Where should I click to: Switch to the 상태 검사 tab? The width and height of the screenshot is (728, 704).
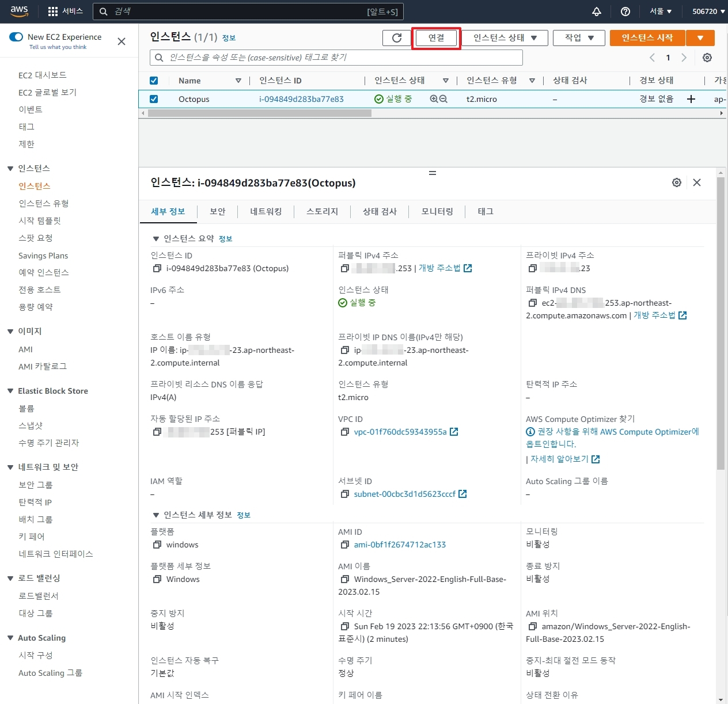[380, 211]
